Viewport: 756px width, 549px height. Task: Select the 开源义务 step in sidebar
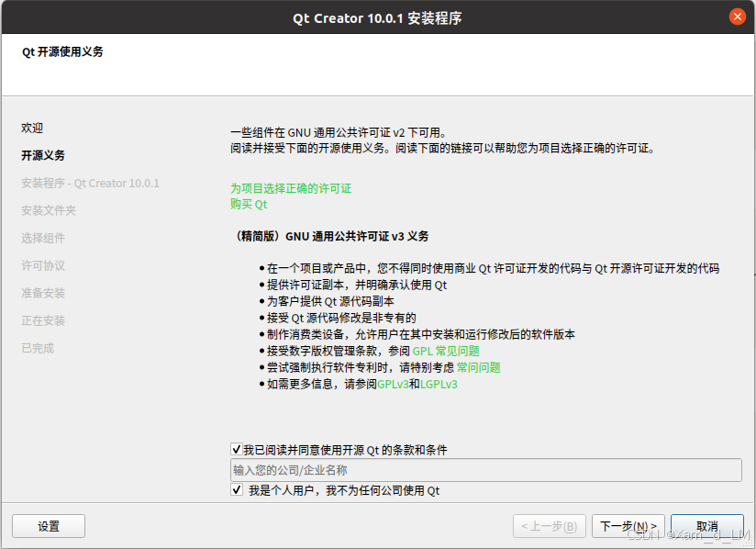click(43, 155)
